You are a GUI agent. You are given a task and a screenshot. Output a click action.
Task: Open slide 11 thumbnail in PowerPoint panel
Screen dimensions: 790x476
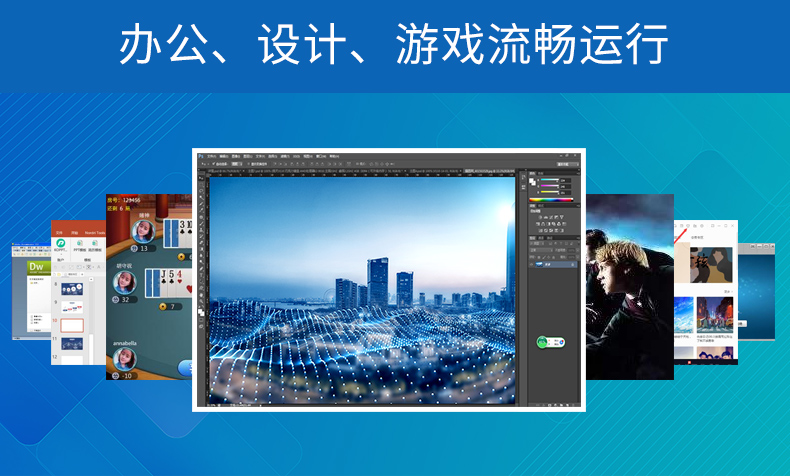72,344
